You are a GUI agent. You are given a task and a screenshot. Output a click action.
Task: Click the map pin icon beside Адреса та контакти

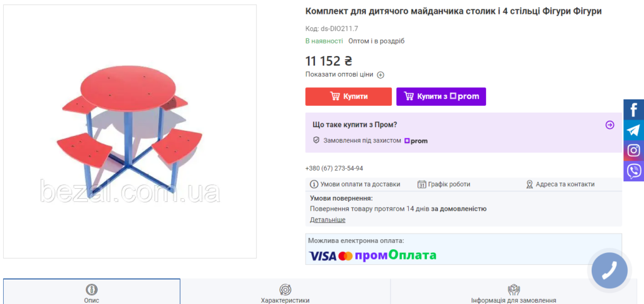pyautogui.click(x=530, y=184)
